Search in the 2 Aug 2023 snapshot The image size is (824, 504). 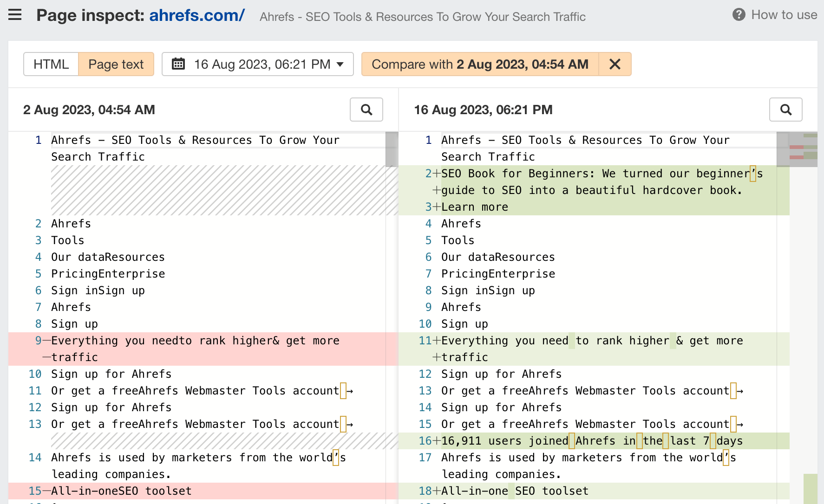[366, 110]
